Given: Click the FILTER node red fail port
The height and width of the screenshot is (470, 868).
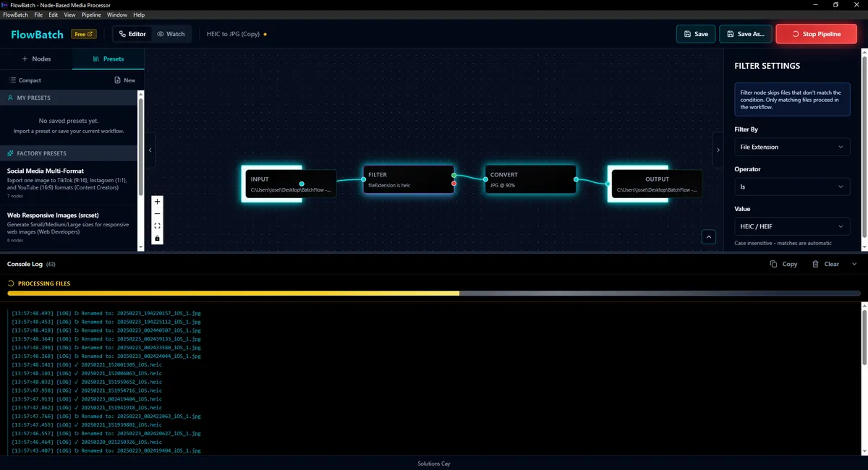Looking at the screenshot, I should (x=454, y=184).
